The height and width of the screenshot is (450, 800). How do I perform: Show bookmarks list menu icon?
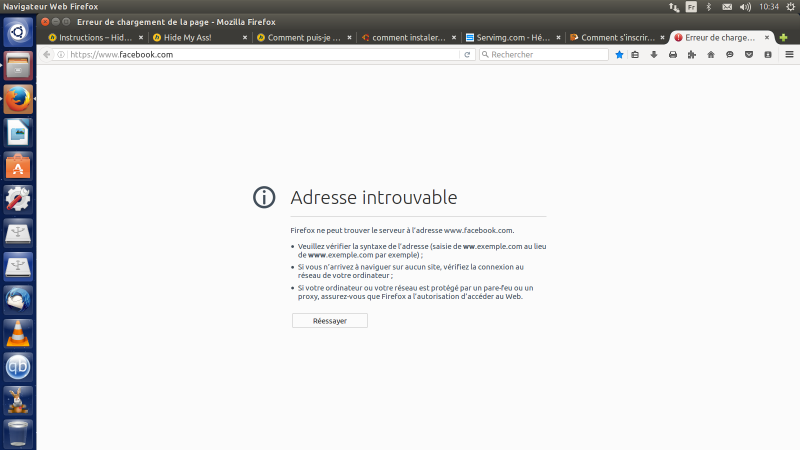(635, 55)
